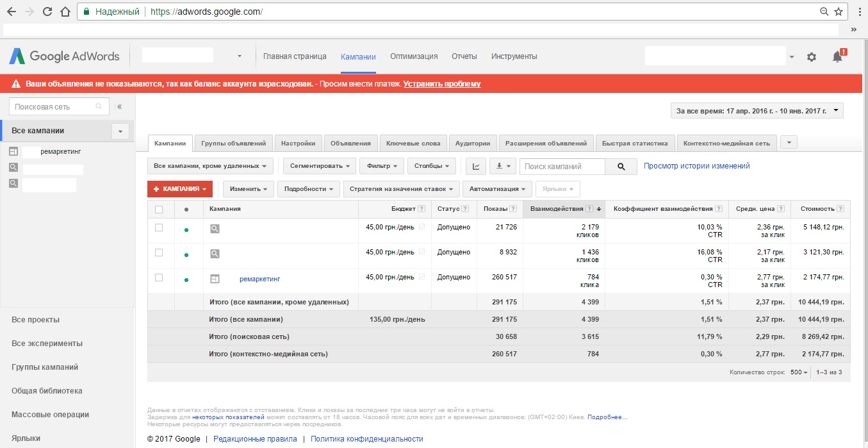Switch to the Группы объявлений tab
Image resolution: width=868 pixels, height=448 pixels.
point(234,144)
